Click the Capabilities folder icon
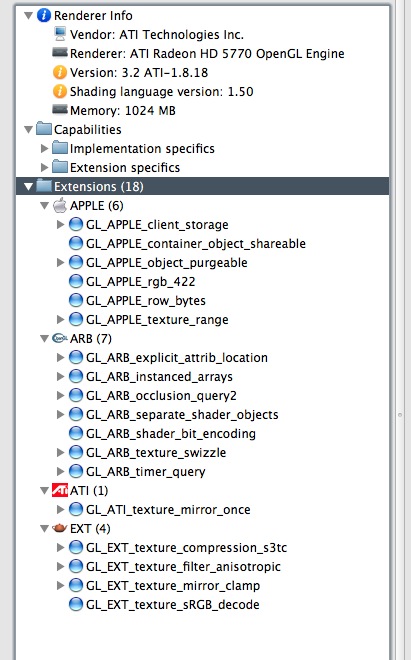411x660 pixels. pyautogui.click(x=44, y=129)
